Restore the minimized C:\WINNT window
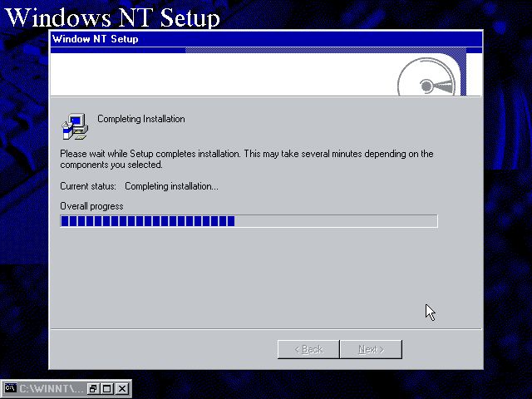Viewport: 532px width, 399px height. tap(92, 388)
